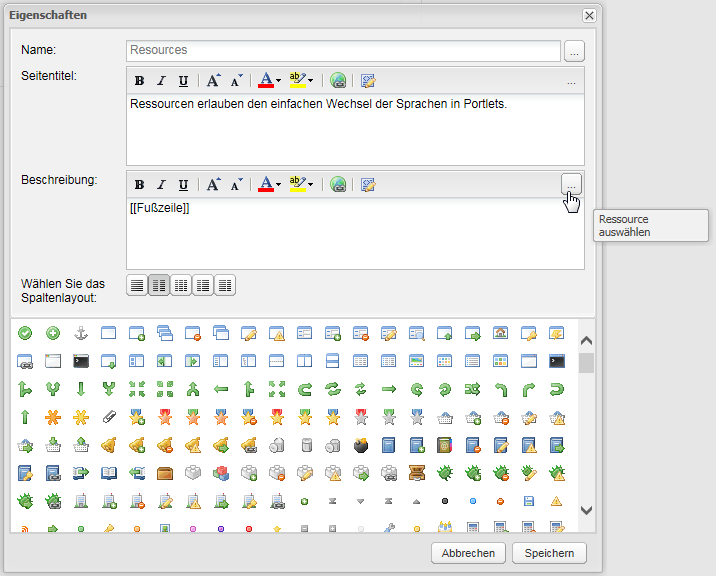The height and width of the screenshot is (576, 716).
Task: Apply red font color in Beschreibung toolbar
Action: point(266,185)
